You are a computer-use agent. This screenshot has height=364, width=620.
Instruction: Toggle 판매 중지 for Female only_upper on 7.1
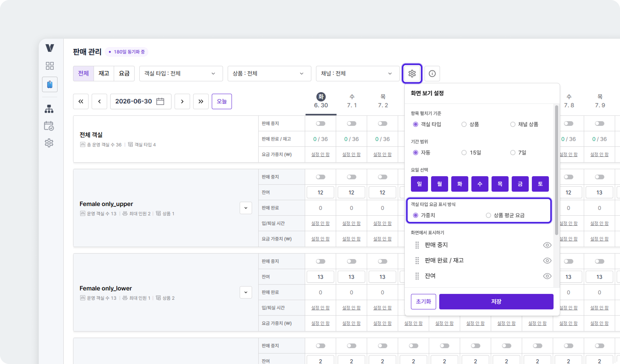[352, 177]
